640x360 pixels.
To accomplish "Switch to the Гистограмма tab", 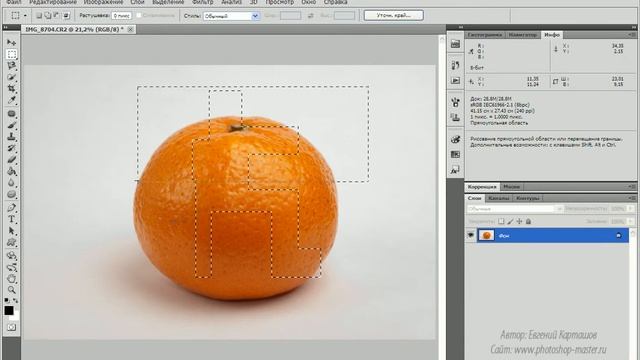I will coord(484,35).
